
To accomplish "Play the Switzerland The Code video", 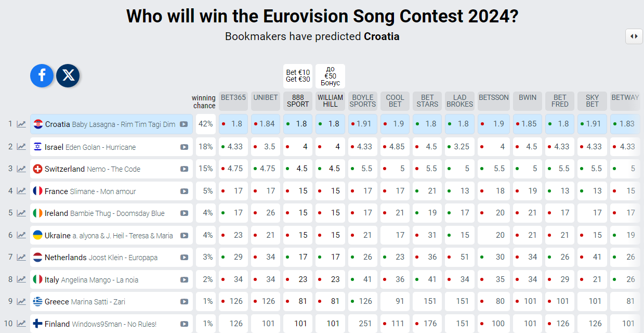I will (x=184, y=169).
